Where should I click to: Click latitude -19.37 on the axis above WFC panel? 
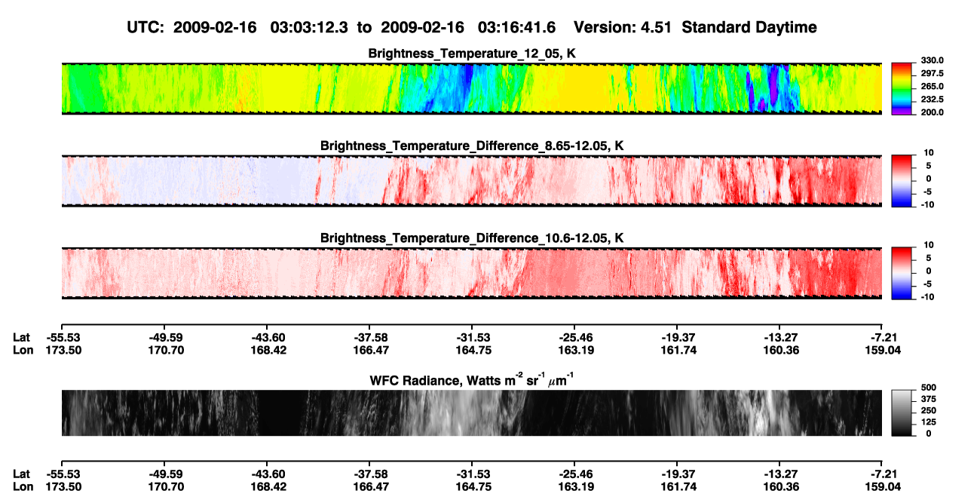tap(677, 338)
